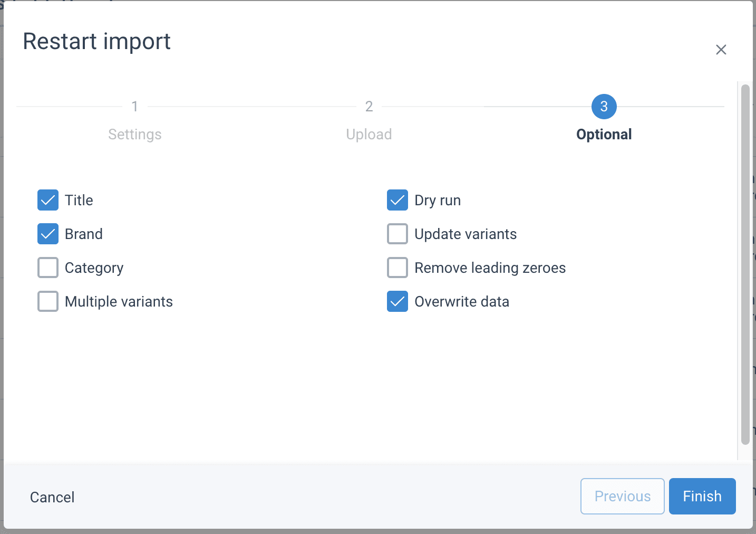This screenshot has height=534, width=756.
Task: Check Remove leading zeroes option
Action: click(398, 268)
